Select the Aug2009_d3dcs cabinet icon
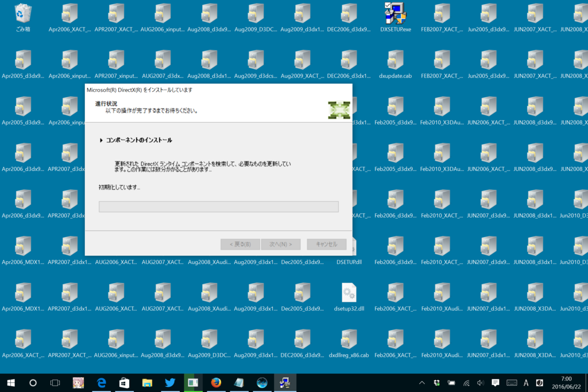The width and height of the screenshot is (588, 392). click(256, 64)
